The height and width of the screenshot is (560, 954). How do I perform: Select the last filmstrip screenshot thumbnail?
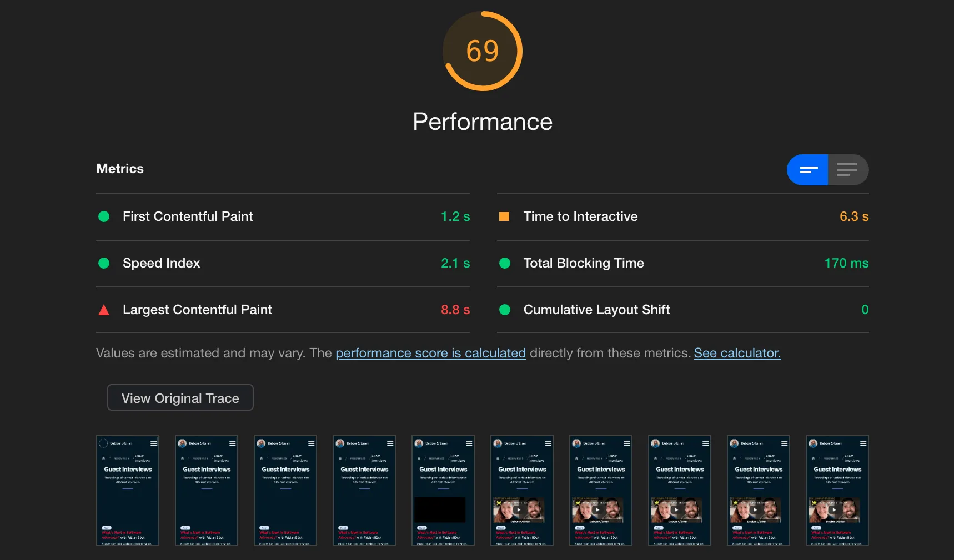(x=837, y=491)
